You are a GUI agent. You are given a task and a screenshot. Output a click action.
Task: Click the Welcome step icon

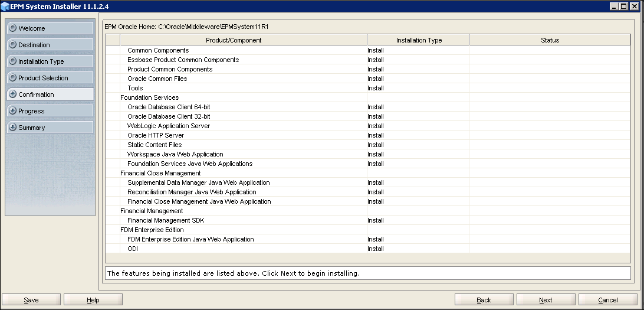pos(13,28)
